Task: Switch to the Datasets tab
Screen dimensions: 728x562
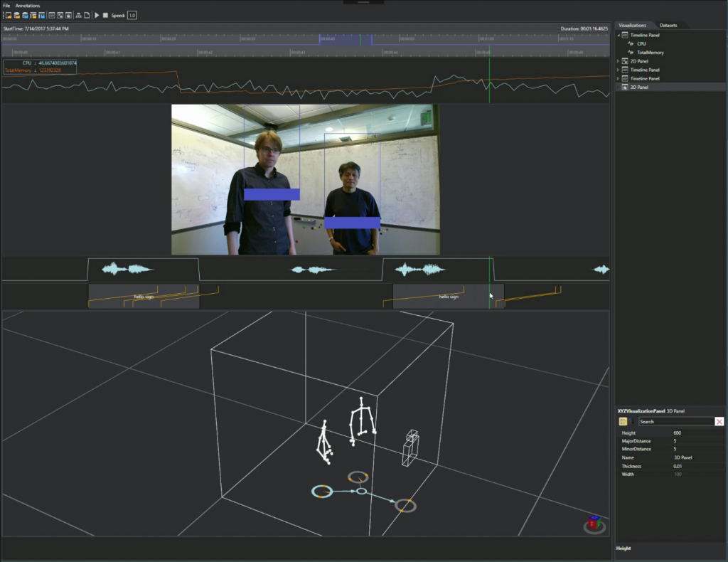Action: (668, 25)
